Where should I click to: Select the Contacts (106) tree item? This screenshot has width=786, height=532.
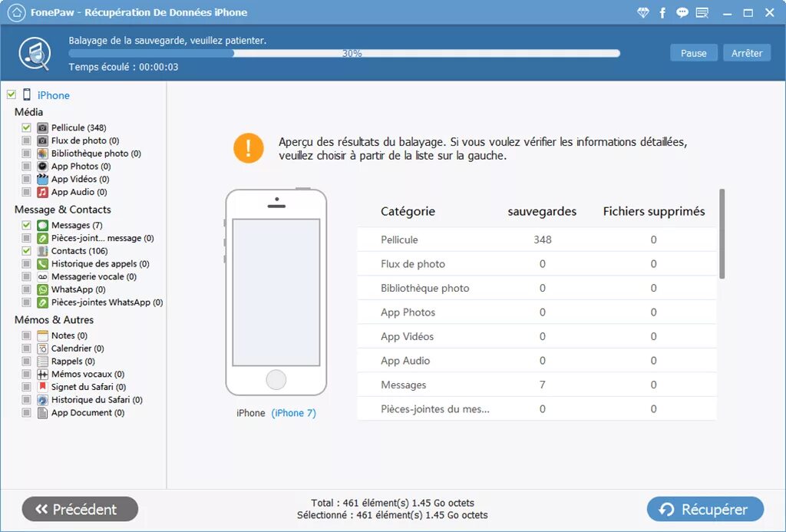point(79,251)
